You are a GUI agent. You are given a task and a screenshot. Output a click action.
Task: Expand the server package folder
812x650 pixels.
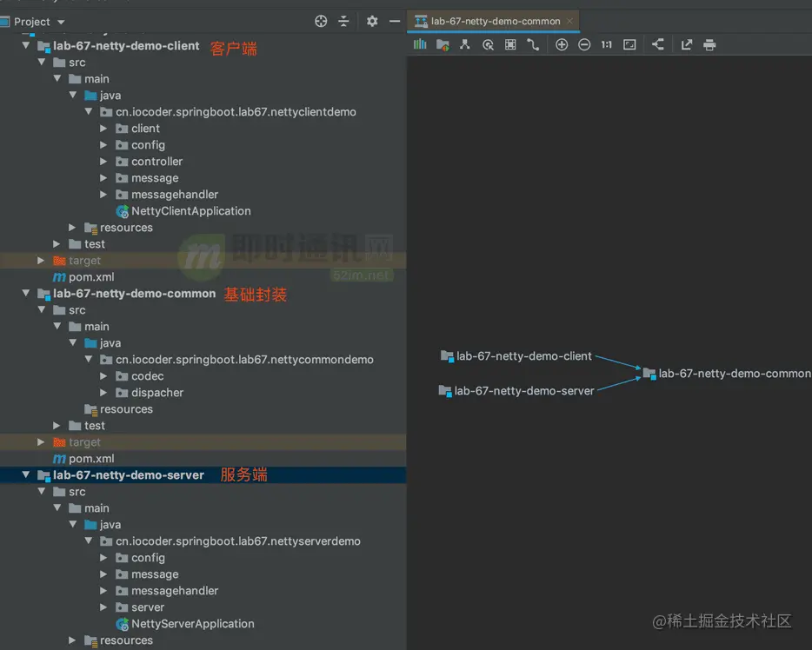click(103, 607)
